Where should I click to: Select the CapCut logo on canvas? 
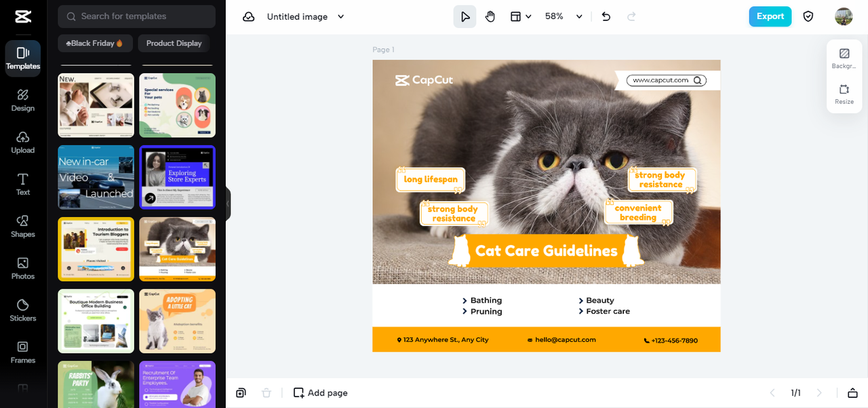[x=424, y=80]
